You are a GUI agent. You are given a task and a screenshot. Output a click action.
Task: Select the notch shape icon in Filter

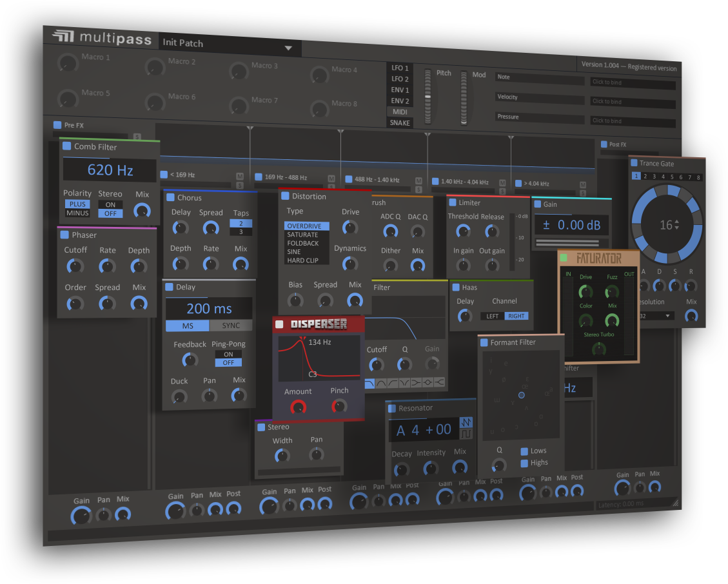click(404, 382)
